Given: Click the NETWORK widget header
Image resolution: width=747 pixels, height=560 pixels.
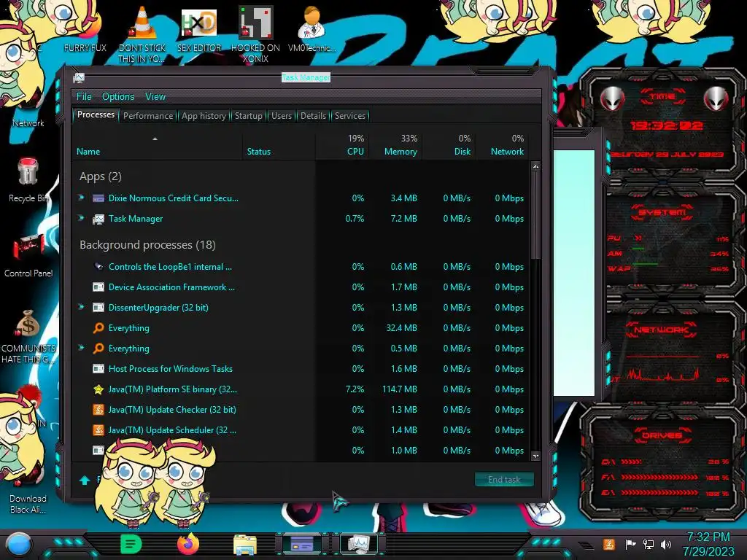Looking at the screenshot, I should (661, 330).
